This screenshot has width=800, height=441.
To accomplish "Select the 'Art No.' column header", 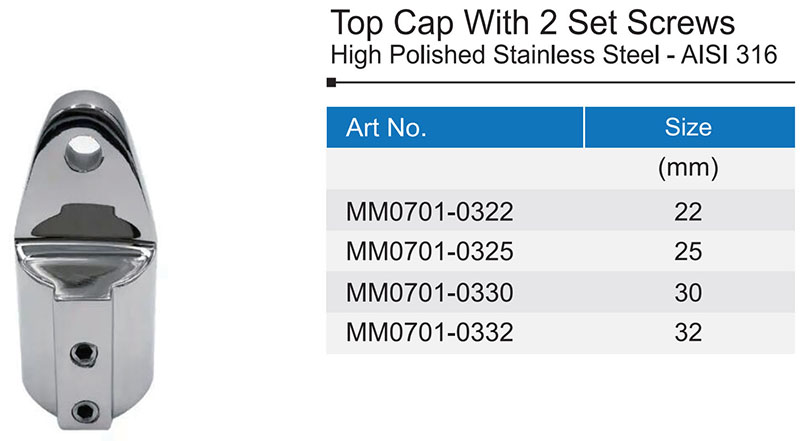I will coord(386,128).
